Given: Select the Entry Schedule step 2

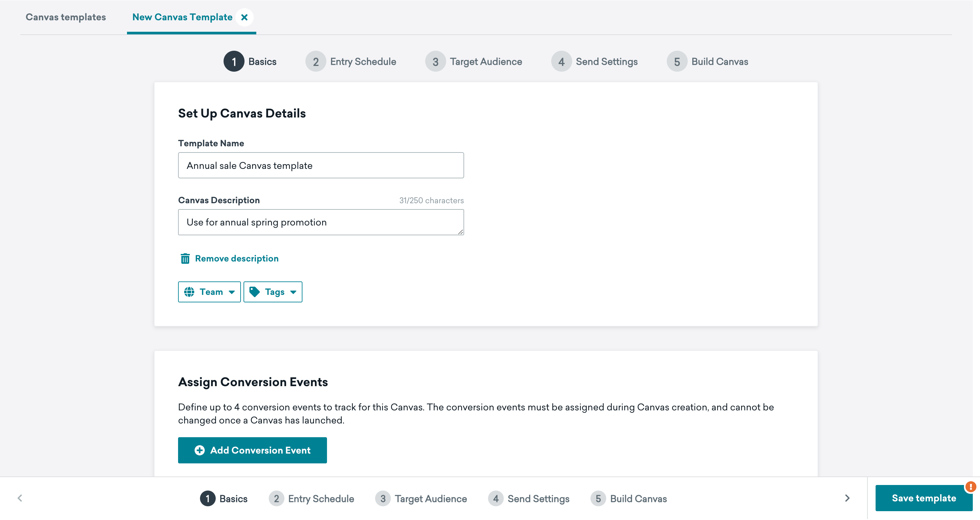Looking at the screenshot, I should (x=351, y=62).
